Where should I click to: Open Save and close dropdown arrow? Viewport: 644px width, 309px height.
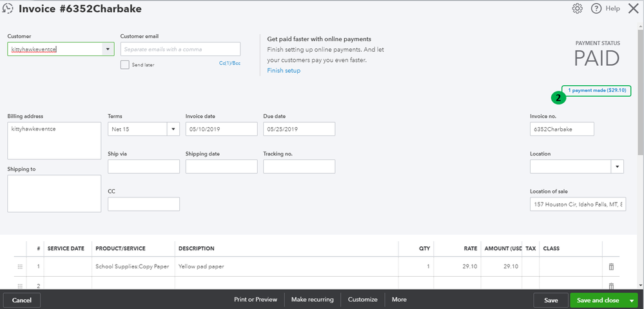point(632,300)
